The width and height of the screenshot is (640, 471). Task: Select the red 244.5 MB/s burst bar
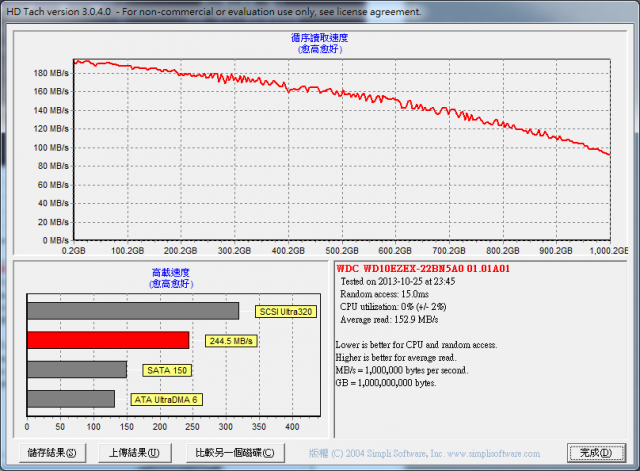click(x=108, y=340)
